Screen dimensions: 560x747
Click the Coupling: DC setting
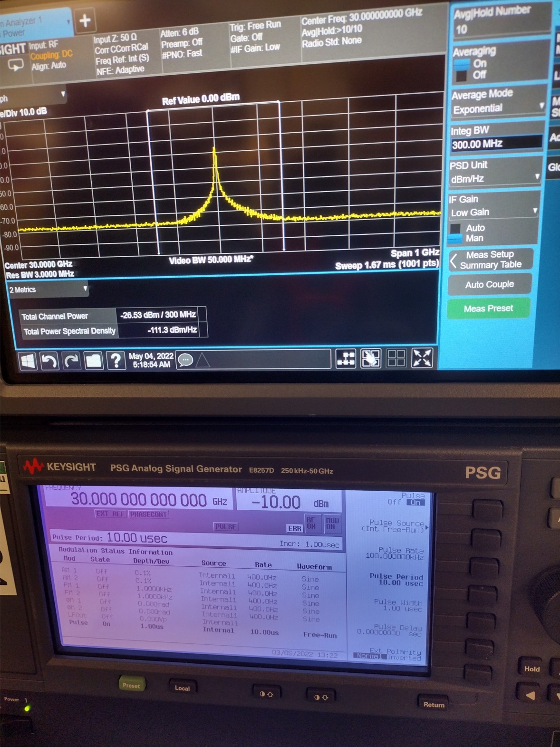pyautogui.click(x=51, y=55)
